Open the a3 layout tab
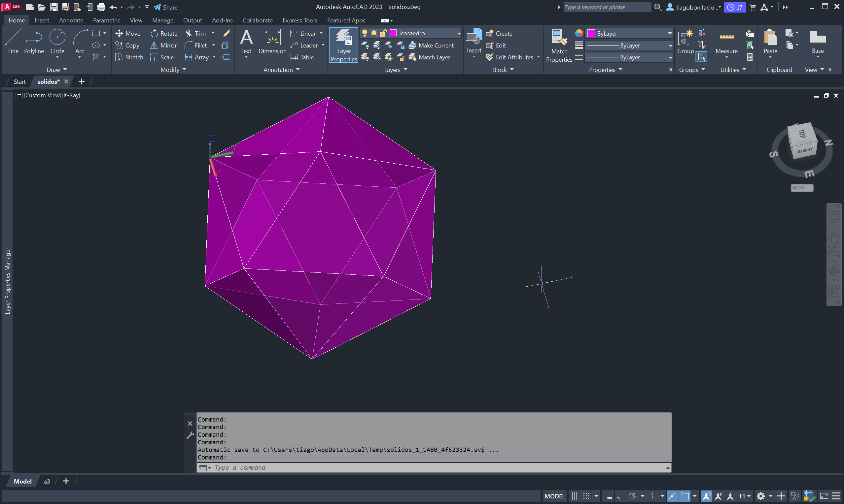 pos(47,481)
